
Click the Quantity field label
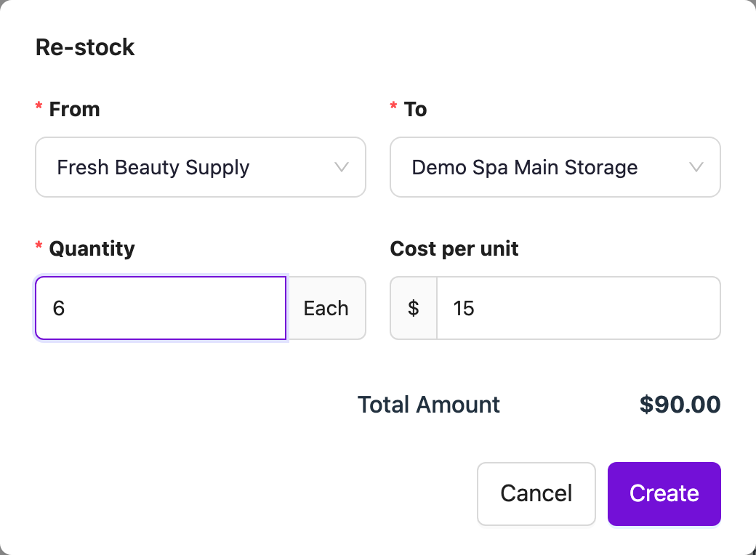click(92, 248)
